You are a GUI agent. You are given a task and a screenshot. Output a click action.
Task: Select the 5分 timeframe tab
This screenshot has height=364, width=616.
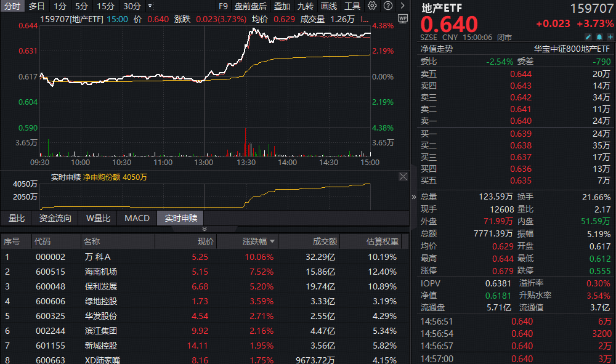81,6
